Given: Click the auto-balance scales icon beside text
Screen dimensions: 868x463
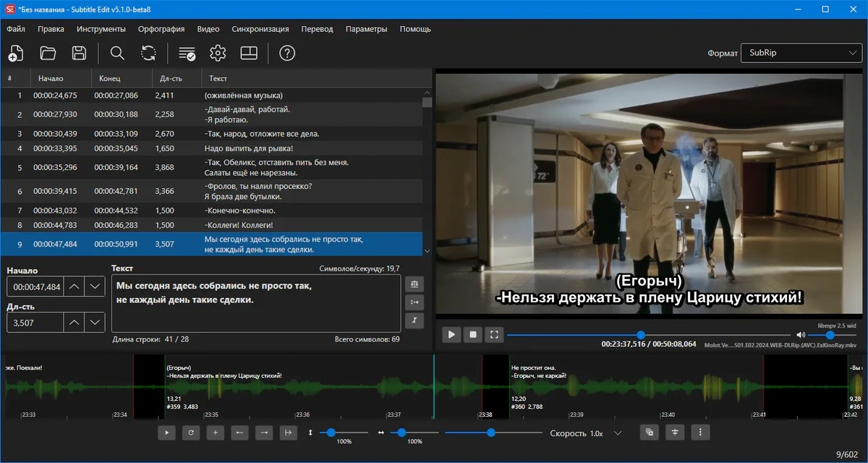Looking at the screenshot, I should [414, 284].
